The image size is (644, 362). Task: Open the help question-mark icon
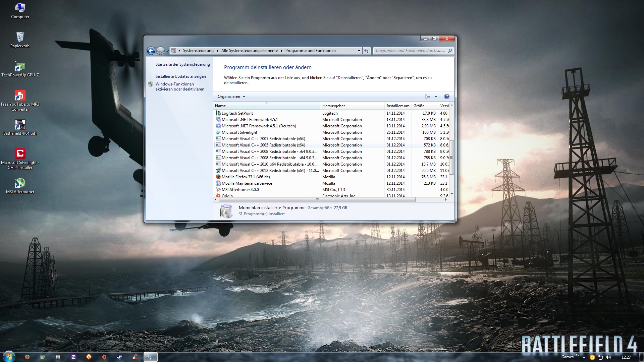(x=446, y=97)
